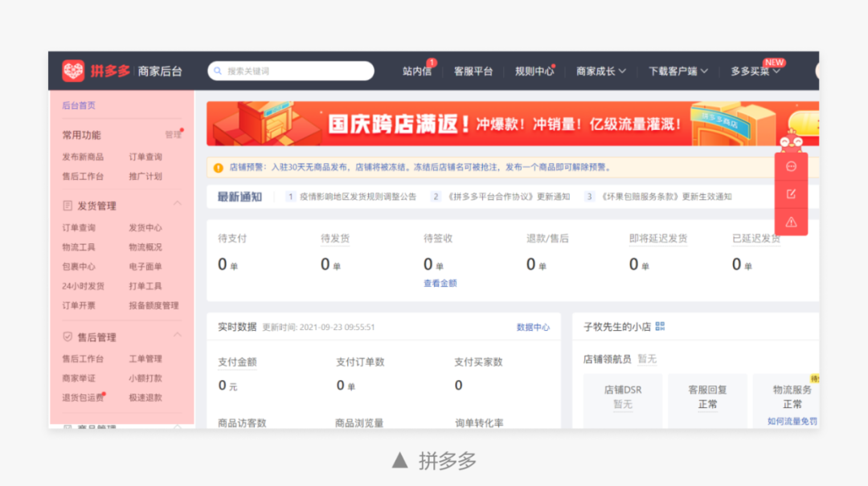
Task: Open 如何流量免罚 link
Action: click(792, 421)
